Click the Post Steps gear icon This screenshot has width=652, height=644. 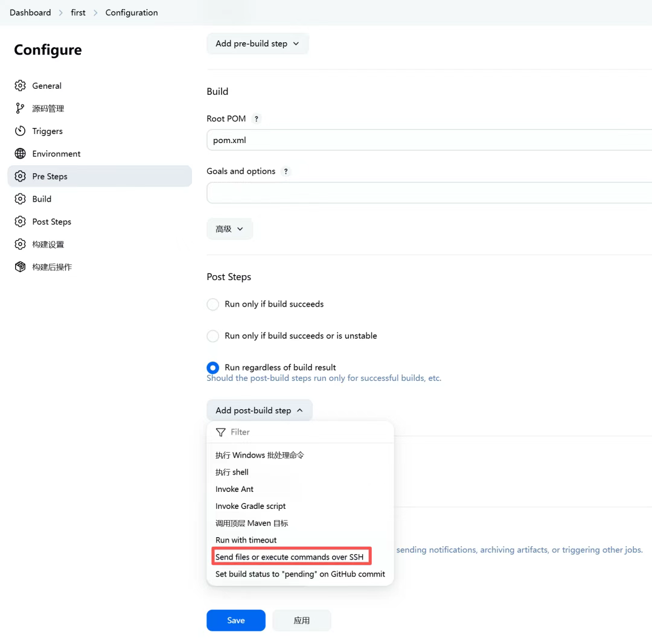tap(20, 222)
